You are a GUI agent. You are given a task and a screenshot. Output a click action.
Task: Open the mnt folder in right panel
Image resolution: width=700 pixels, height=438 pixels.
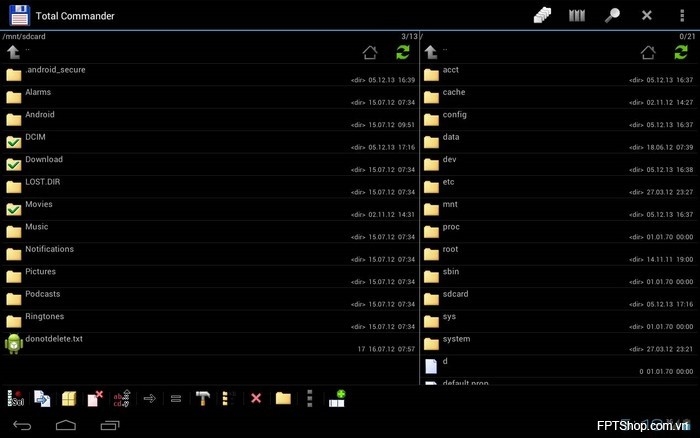pos(559,209)
